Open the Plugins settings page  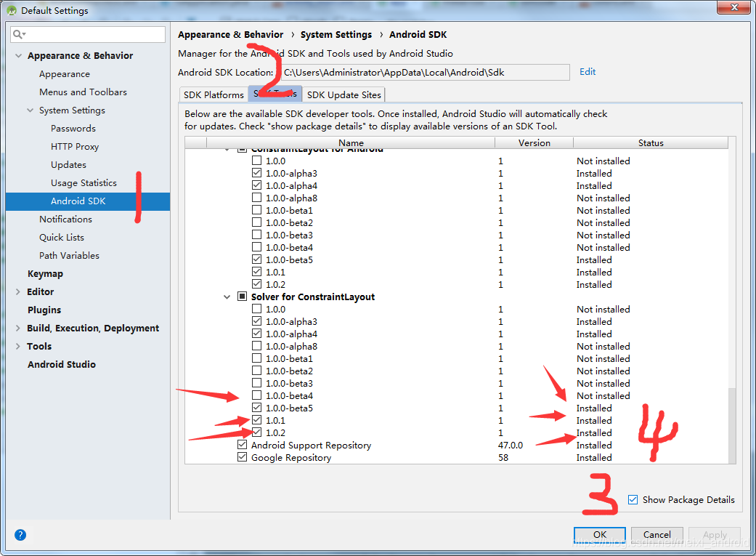[x=44, y=310]
